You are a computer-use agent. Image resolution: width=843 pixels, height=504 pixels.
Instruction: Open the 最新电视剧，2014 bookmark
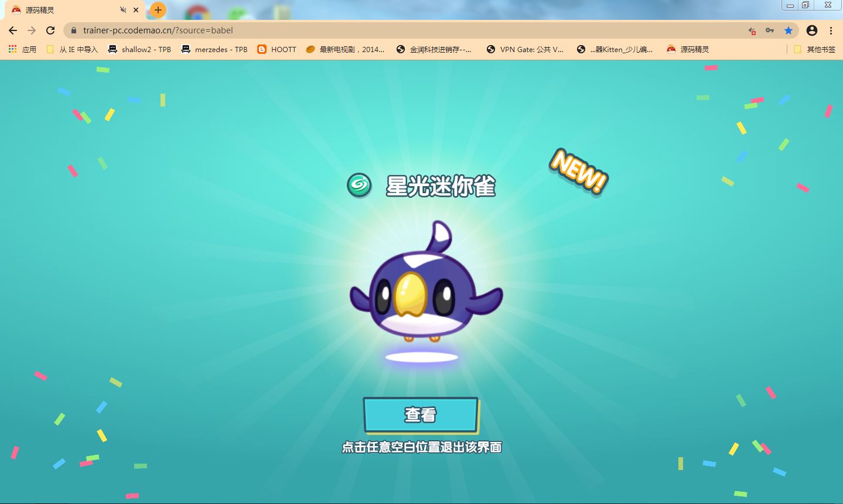tap(345, 50)
